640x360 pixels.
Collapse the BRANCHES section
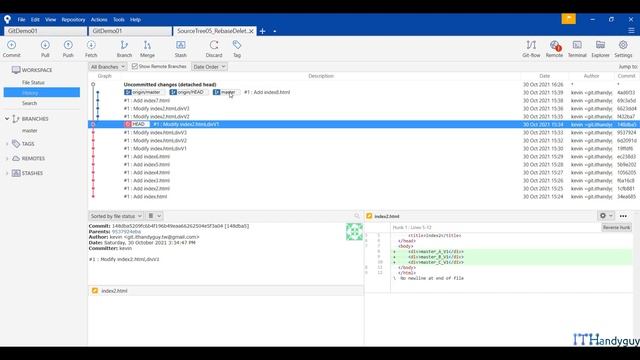(x=7, y=119)
